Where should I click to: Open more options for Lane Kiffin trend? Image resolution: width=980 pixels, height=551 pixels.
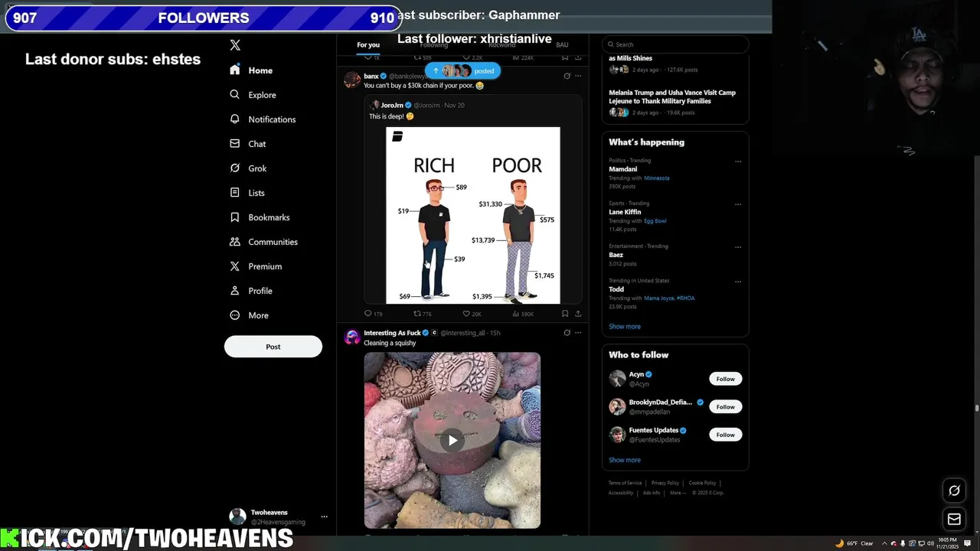pyautogui.click(x=738, y=204)
